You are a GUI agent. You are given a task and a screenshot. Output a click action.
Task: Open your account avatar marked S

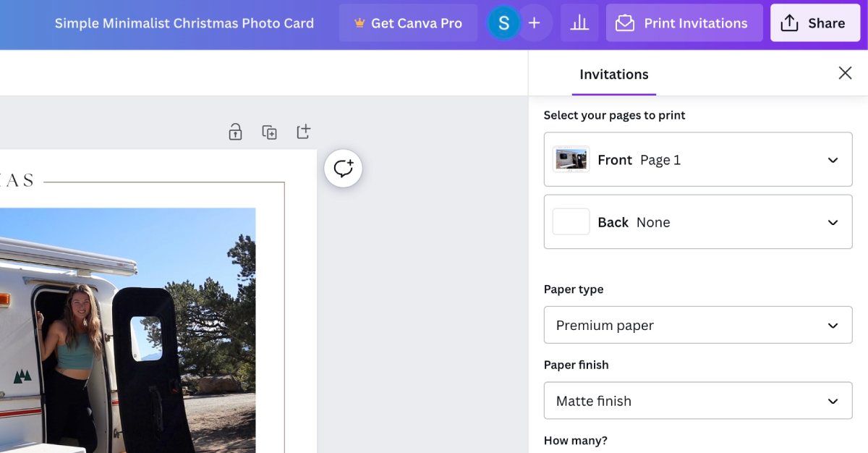click(503, 22)
